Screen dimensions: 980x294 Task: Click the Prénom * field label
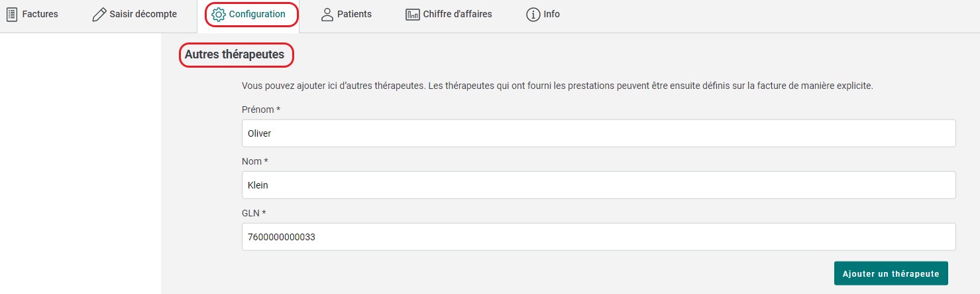pyautogui.click(x=261, y=109)
